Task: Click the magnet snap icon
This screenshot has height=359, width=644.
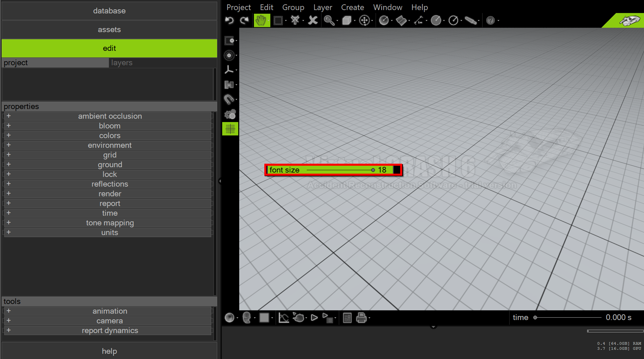Action: [229, 99]
